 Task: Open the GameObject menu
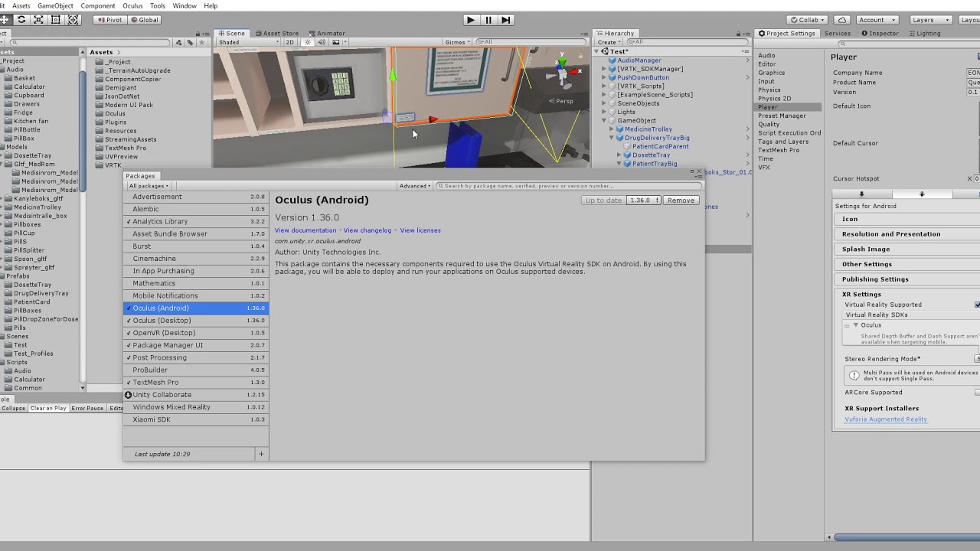click(x=55, y=5)
